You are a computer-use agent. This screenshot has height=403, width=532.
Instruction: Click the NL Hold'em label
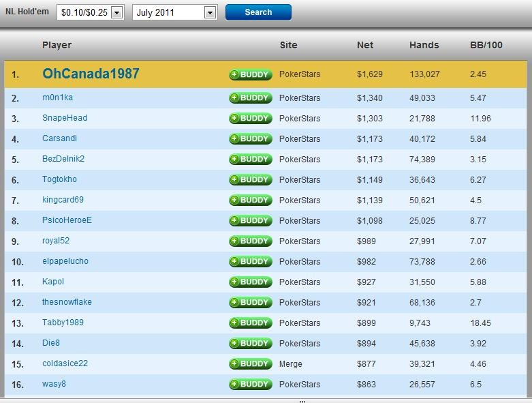pyautogui.click(x=27, y=12)
